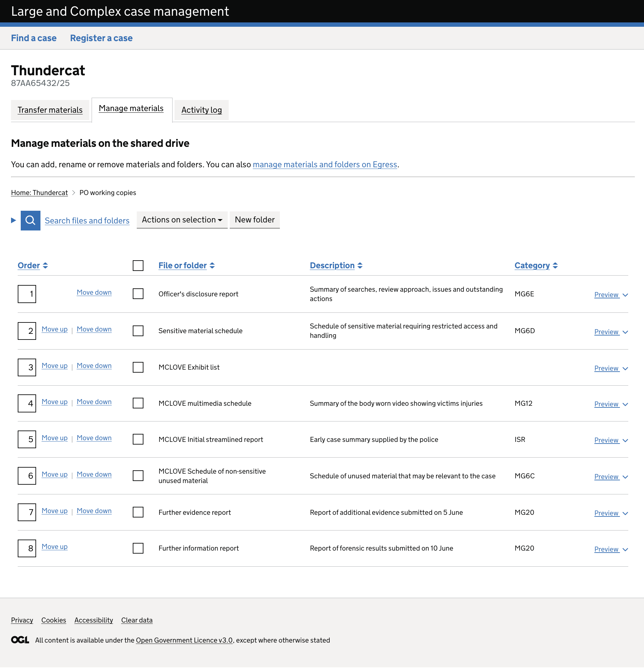The height and width of the screenshot is (669, 644).
Task: Open the Activity log tab
Action: click(201, 110)
